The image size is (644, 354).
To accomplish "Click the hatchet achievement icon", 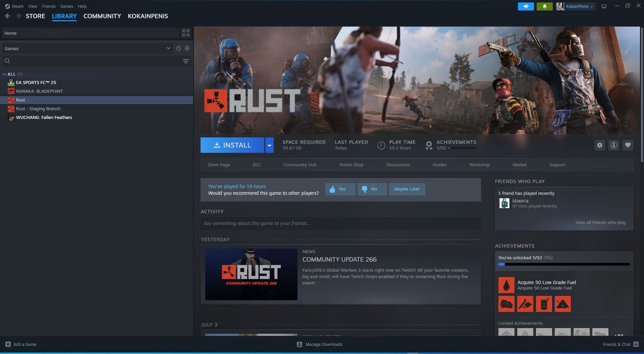I will (525, 304).
